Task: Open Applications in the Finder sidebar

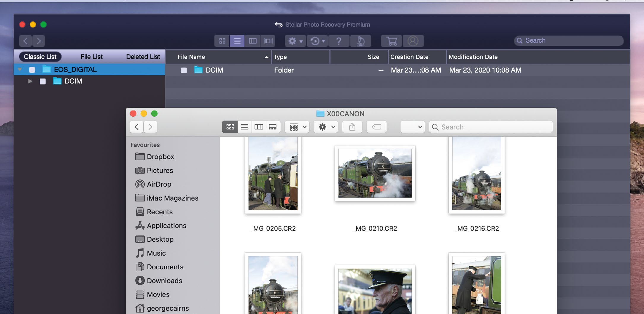Action: point(161,226)
